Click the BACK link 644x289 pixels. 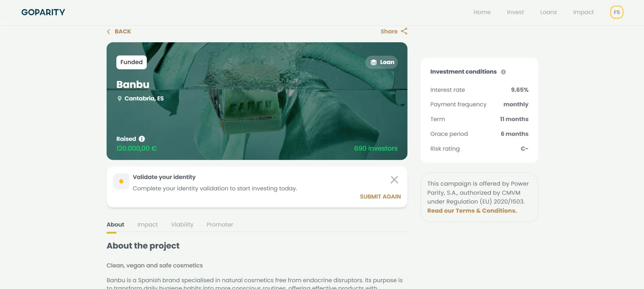(123, 32)
